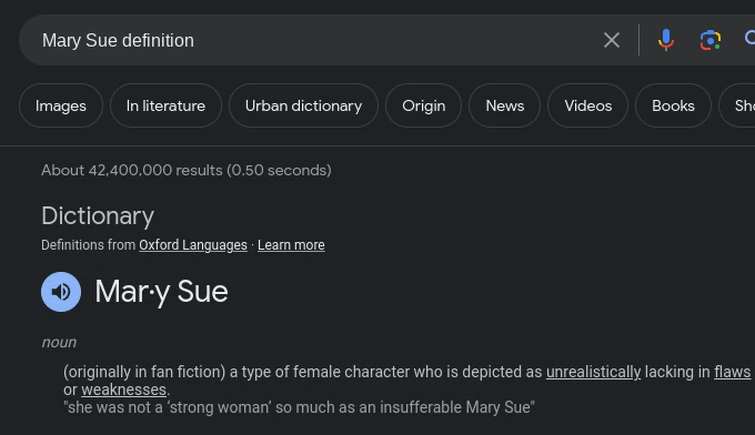
Task: Choose the 'Urban dictionary' filter chip
Action: [303, 106]
